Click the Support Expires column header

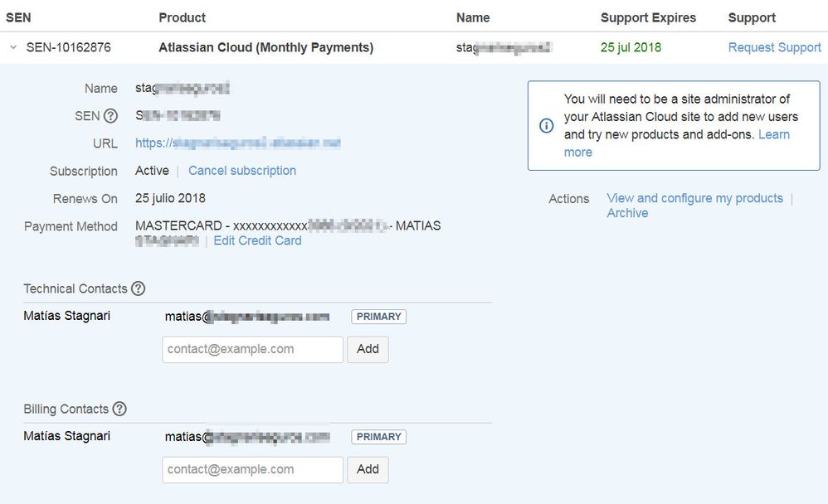(x=649, y=17)
